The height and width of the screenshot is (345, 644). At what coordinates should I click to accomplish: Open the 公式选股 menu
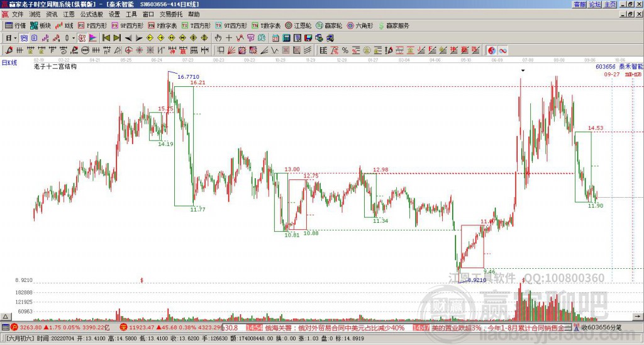[x=91, y=14]
